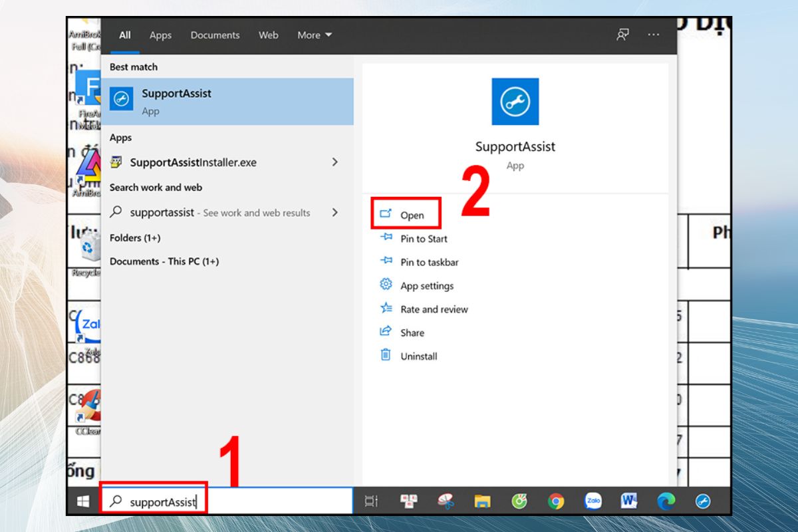The width and height of the screenshot is (798, 532).
Task: Open the More filter dropdown
Action: pos(315,35)
